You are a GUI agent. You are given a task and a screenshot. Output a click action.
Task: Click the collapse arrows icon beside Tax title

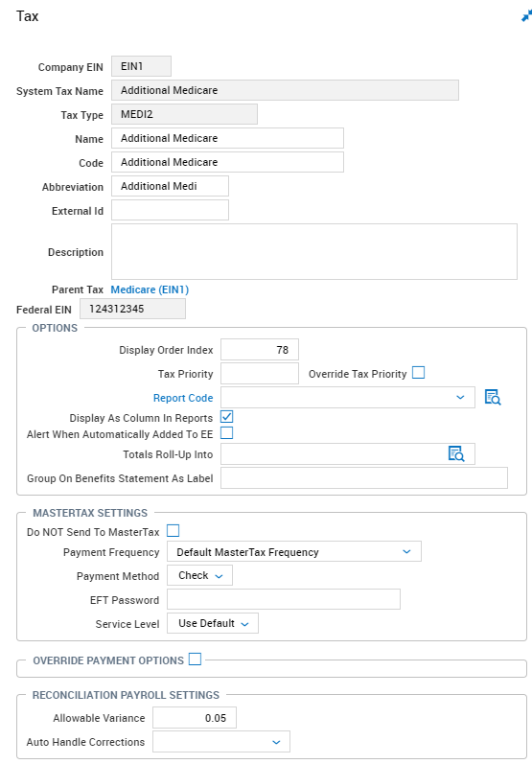(526, 16)
